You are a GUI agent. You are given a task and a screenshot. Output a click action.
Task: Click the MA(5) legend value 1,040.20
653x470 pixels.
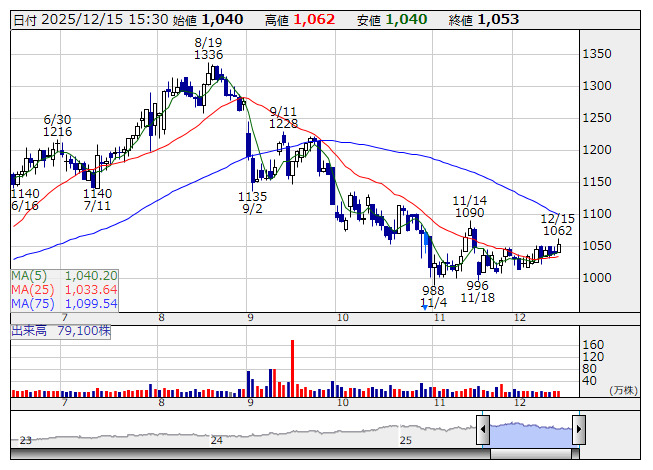[x=91, y=276]
